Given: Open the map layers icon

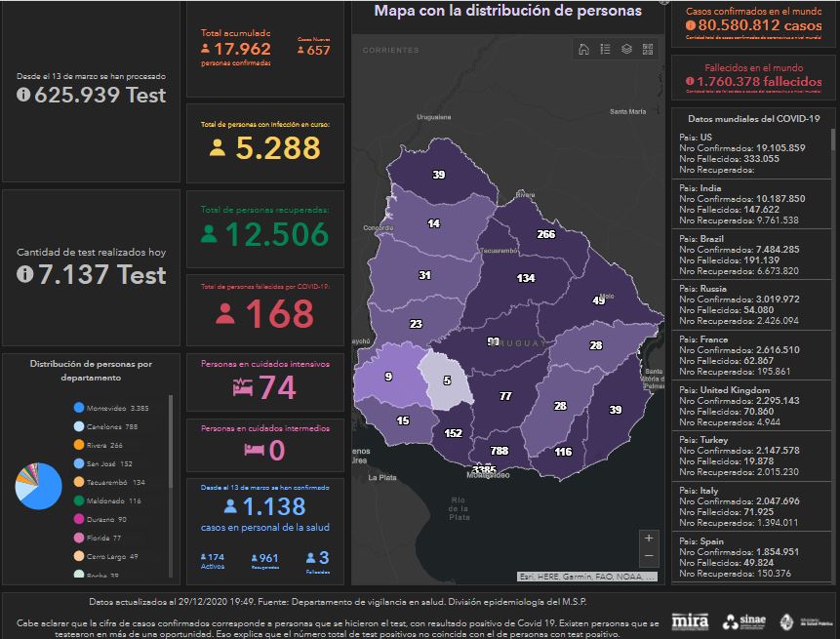Looking at the screenshot, I should [626, 50].
